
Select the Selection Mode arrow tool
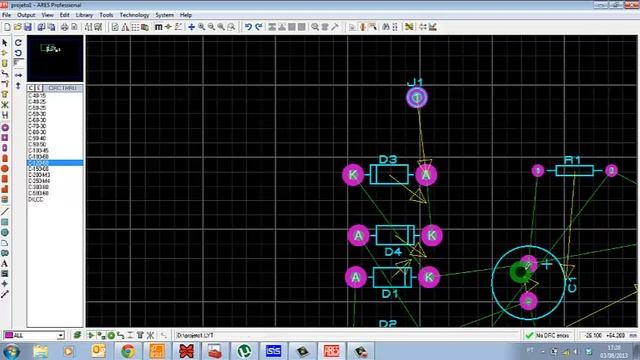click(x=5, y=42)
